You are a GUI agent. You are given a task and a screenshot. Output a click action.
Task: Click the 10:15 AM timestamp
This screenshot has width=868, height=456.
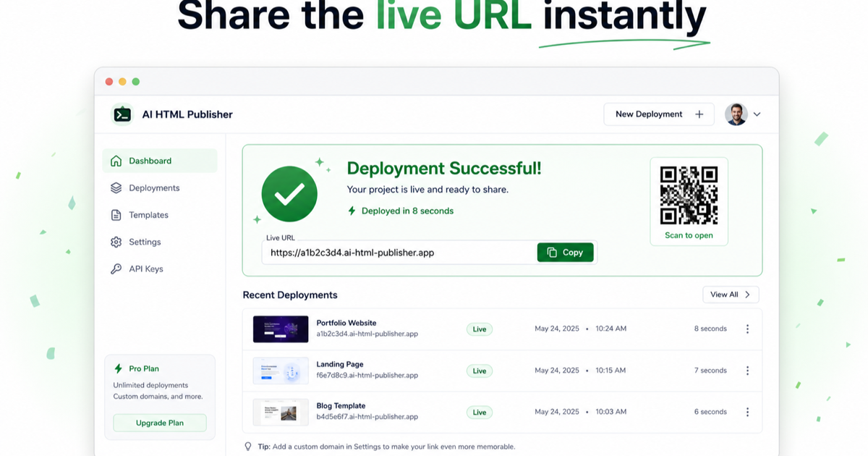coord(611,371)
